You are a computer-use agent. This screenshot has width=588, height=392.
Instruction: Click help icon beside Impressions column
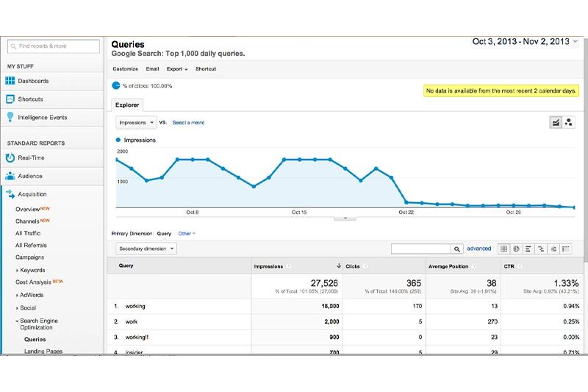click(288, 266)
